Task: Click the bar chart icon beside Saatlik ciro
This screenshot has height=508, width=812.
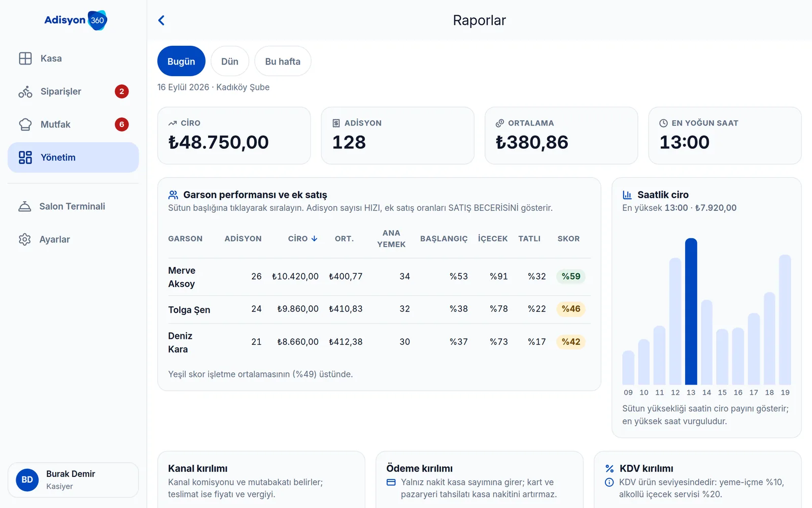Action: point(627,195)
